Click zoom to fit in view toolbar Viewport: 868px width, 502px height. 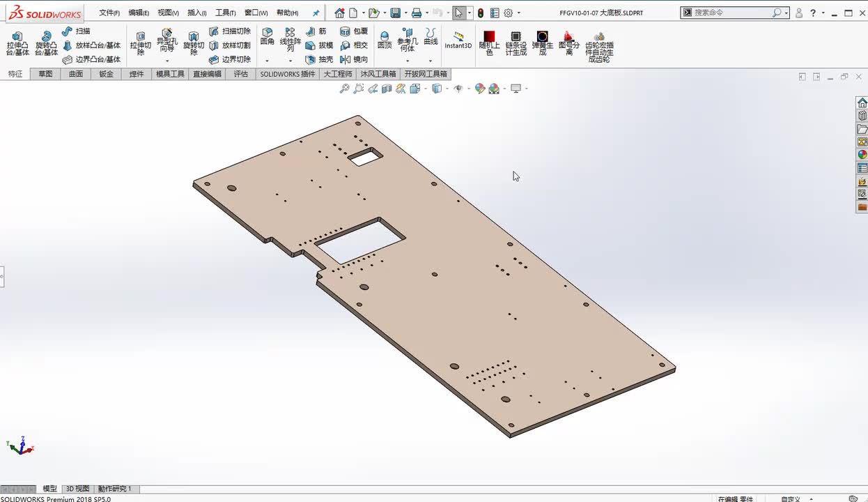[344, 89]
